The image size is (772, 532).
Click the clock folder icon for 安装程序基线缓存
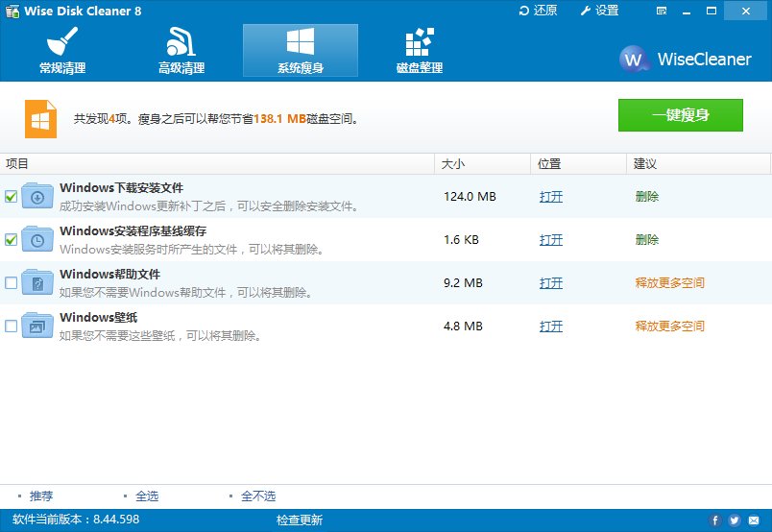pyautogui.click(x=37, y=239)
